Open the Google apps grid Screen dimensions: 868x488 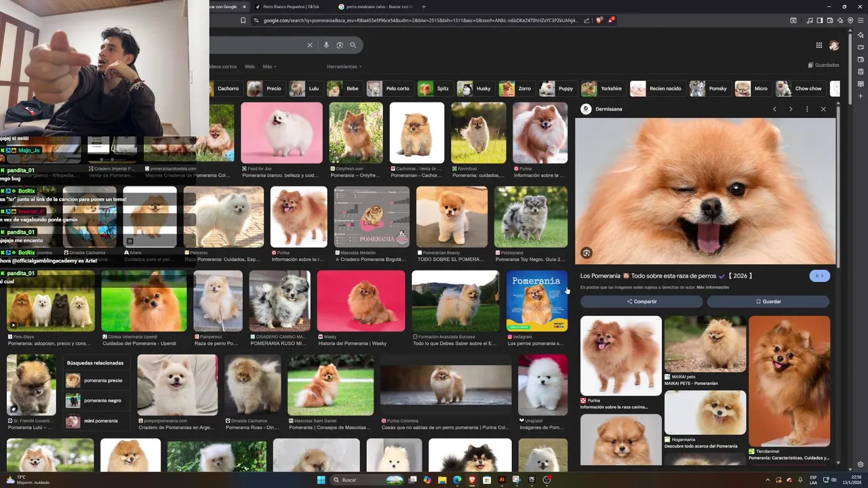pos(819,45)
